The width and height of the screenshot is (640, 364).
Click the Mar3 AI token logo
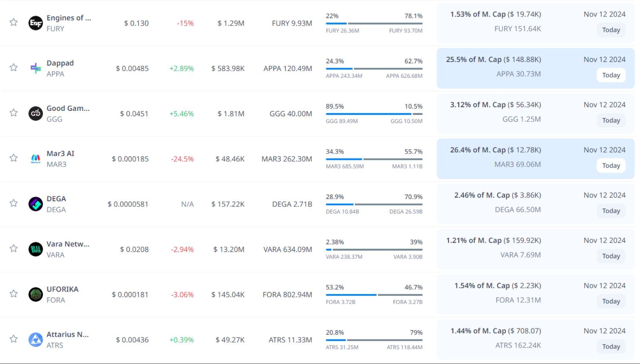35,159
